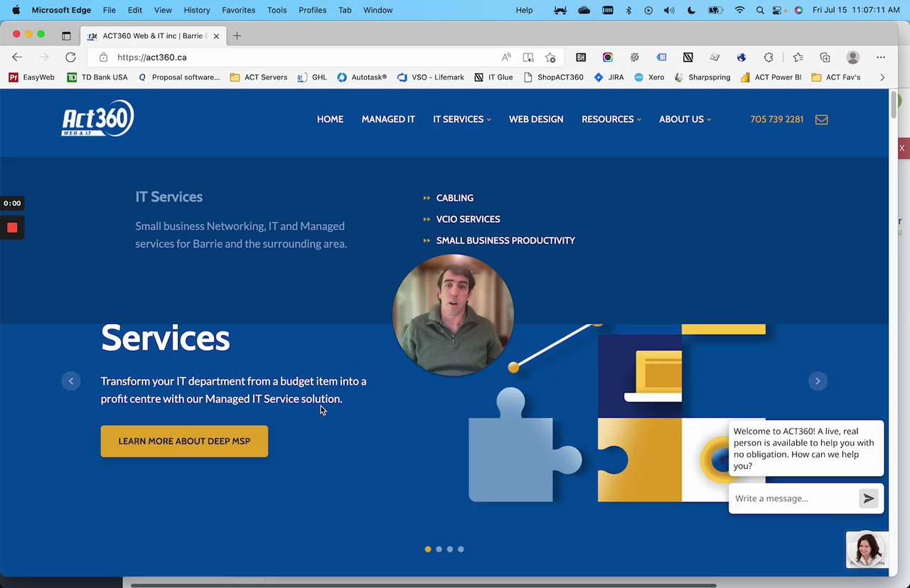Screen dimensions: 910x588
Task: Open the tab actions menu icon
Action: 66,36
